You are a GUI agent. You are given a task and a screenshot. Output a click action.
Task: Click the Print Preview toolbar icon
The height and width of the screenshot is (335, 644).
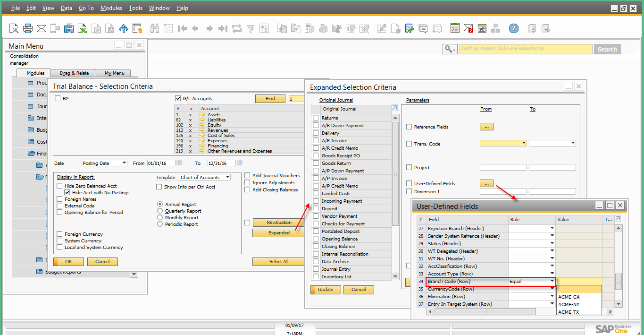tap(14, 29)
